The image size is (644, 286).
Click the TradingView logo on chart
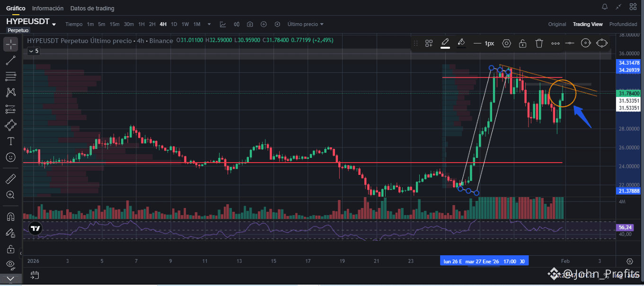(35, 228)
